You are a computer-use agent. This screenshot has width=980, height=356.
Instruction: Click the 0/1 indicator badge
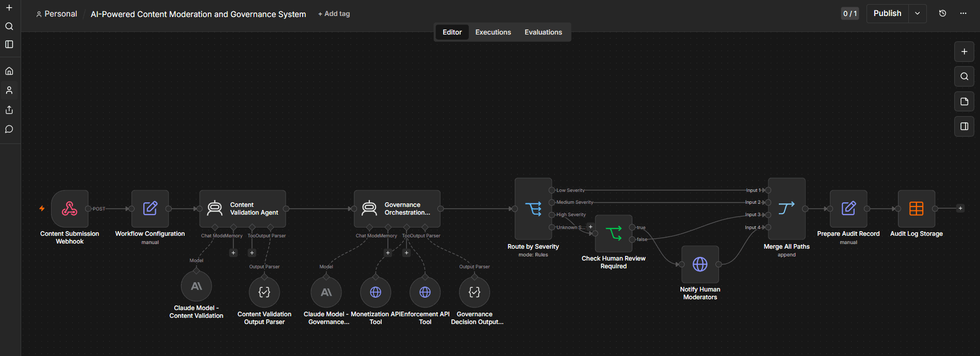coord(850,14)
